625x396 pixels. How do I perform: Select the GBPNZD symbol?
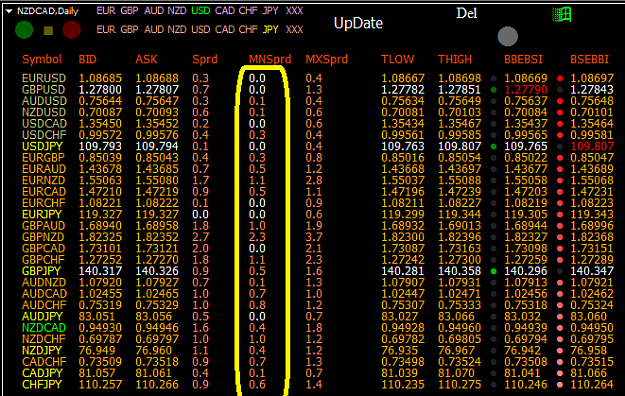coord(43,237)
